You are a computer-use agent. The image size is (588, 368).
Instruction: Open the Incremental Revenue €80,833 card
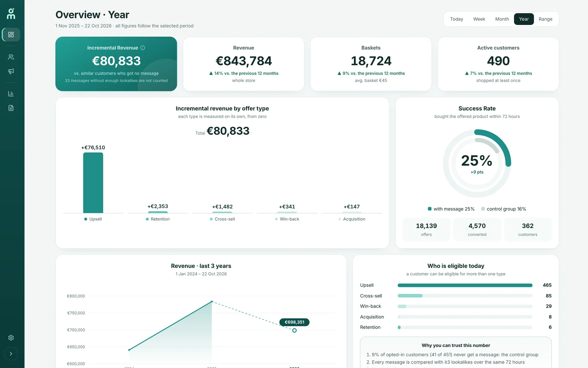tap(116, 64)
